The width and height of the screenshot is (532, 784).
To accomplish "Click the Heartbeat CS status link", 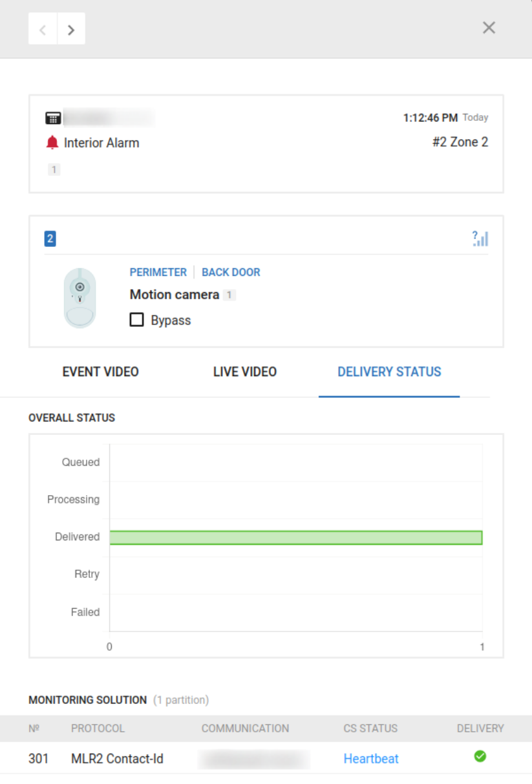I will (x=371, y=759).
